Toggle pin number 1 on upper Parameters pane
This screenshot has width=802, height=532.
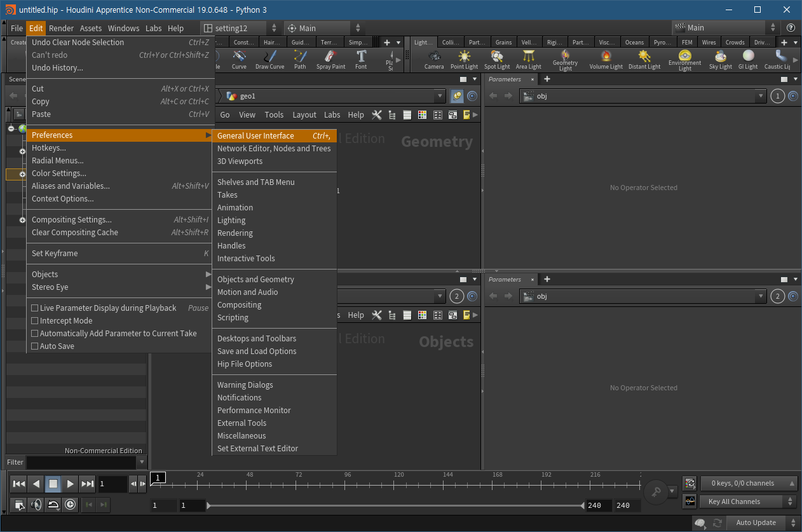[x=778, y=96]
